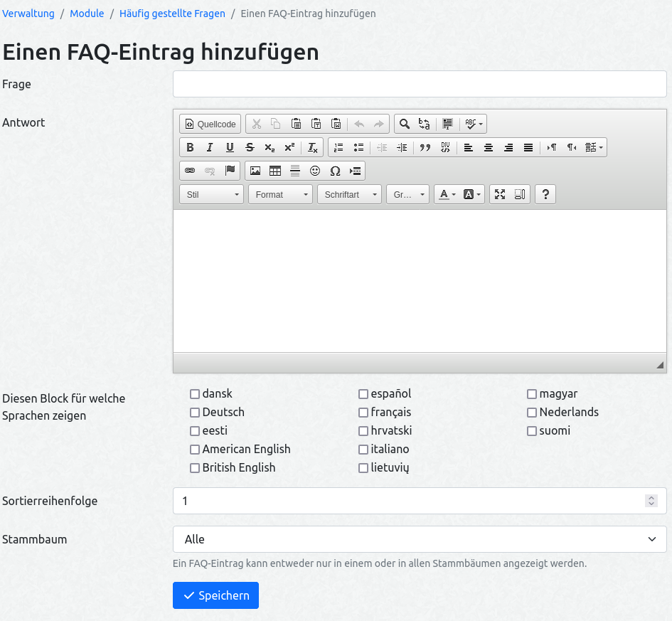The height and width of the screenshot is (621, 672).
Task: Open the insert image dialog
Action: pyautogui.click(x=255, y=171)
